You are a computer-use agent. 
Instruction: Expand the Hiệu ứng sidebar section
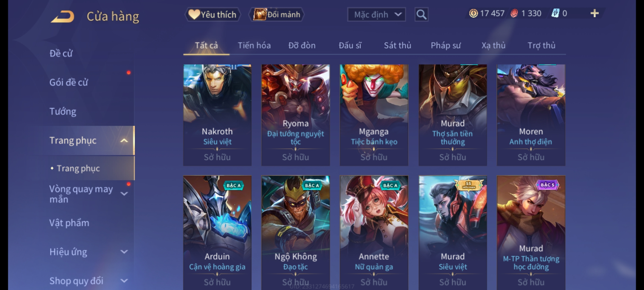click(124, 252)
